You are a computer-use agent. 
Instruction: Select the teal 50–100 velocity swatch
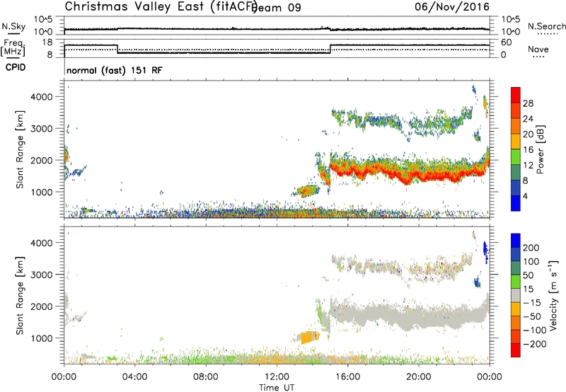(x=516, y=268)
